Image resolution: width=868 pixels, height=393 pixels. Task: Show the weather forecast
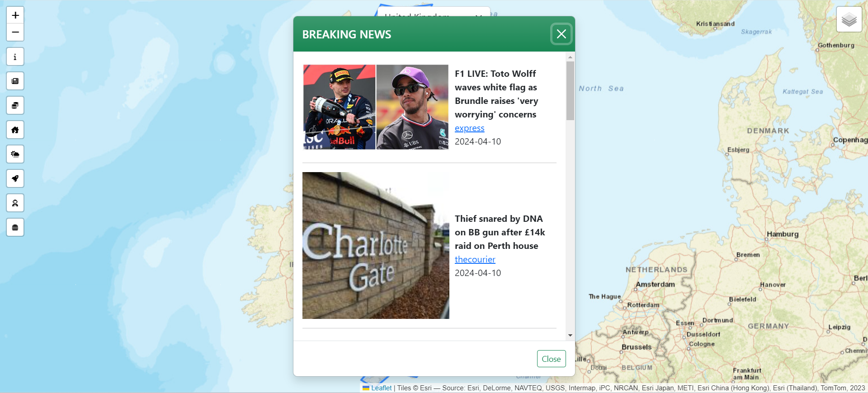point(15,154)
